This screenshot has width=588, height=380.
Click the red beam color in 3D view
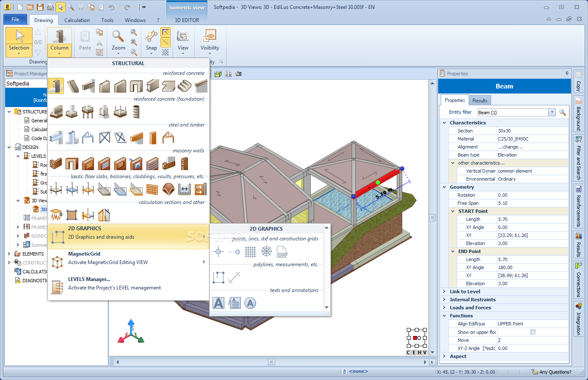pyautogui.click(x=377, y=184)
